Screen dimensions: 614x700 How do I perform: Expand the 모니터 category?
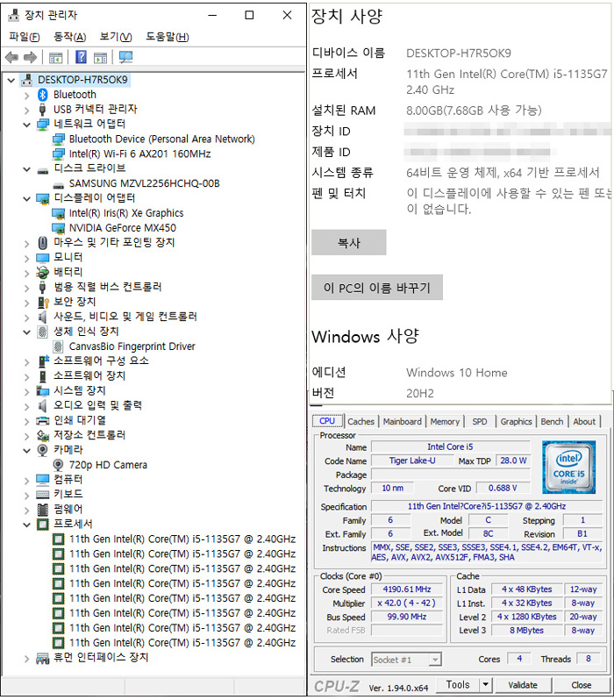27,258
